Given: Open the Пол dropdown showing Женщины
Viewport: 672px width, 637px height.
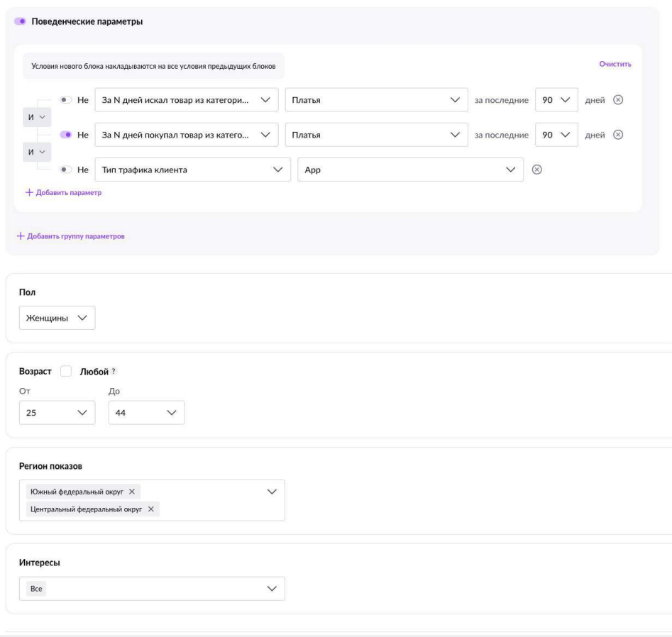Looking at the screenshot, I should (x=57, y=318).
